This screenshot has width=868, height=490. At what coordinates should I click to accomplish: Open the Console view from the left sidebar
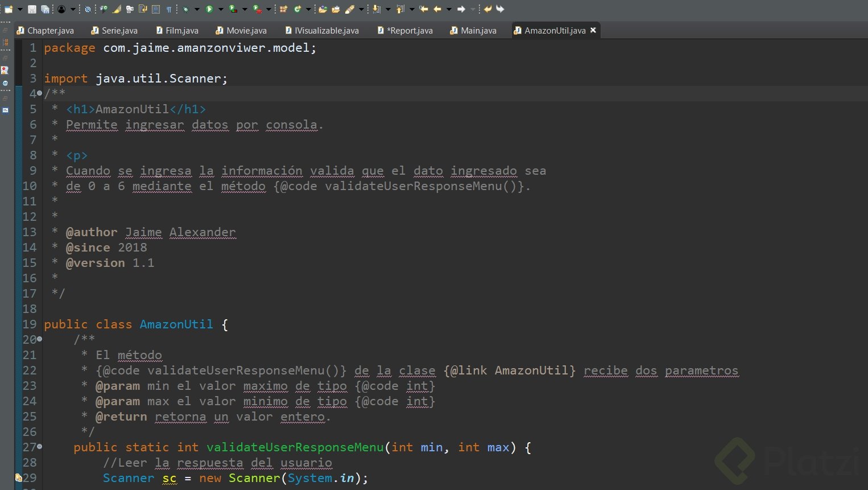click(x=5, y=110)
